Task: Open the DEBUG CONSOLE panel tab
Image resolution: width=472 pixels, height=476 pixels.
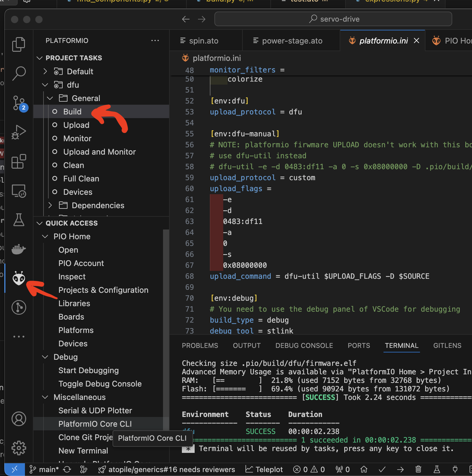Action: (304, 345)
